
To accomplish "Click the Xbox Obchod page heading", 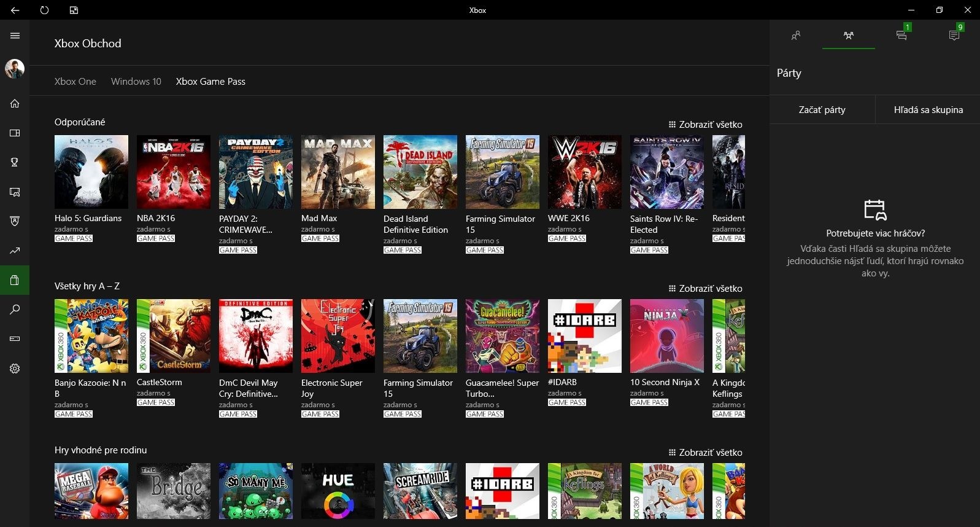I will (x=88, y=44).
